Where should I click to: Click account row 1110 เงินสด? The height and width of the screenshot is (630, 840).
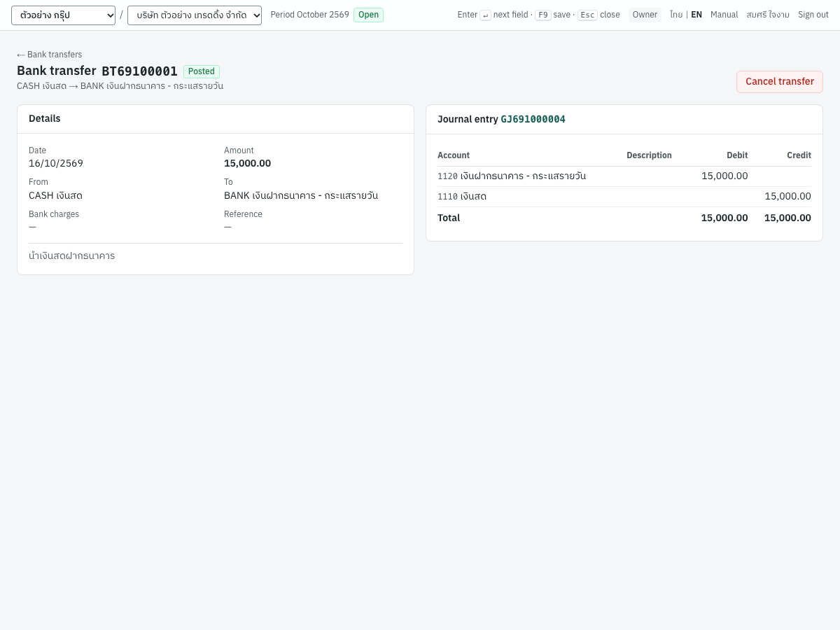[624, 197]
